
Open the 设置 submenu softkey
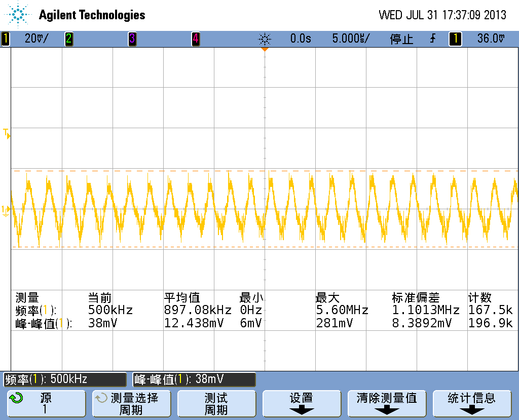point(302,403)
